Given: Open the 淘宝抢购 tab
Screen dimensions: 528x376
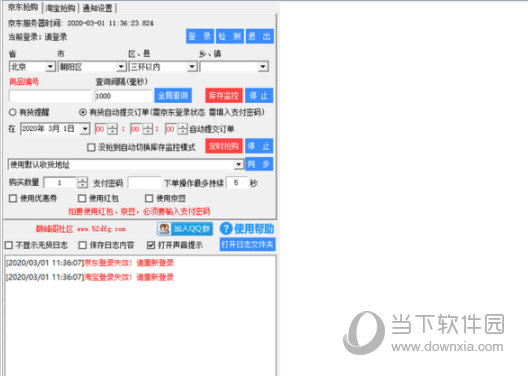Looking at the screenshot, I should coord(60,8).
